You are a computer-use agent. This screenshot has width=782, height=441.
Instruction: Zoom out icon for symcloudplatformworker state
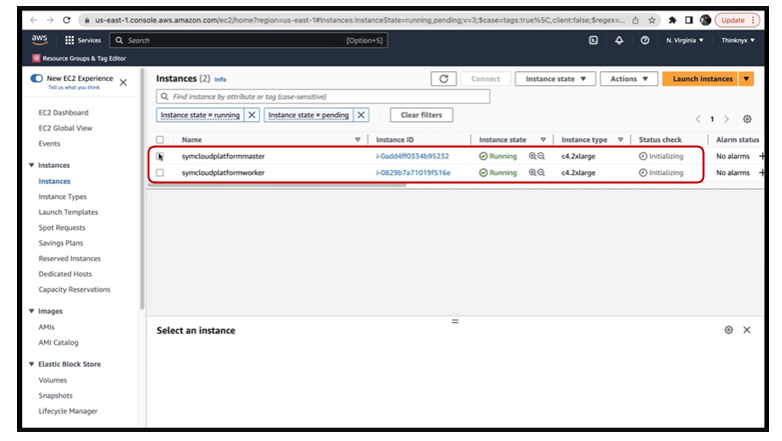pyautogui.click(x=541, y=173)
